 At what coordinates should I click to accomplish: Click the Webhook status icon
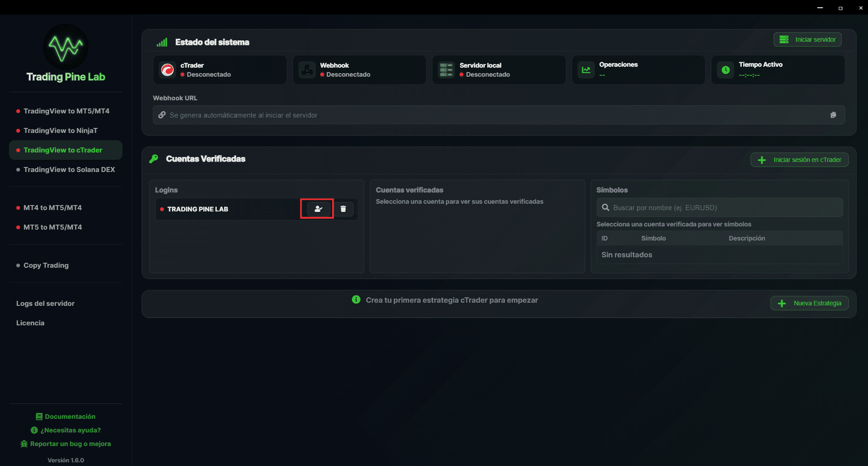click(x=307, y=70)
